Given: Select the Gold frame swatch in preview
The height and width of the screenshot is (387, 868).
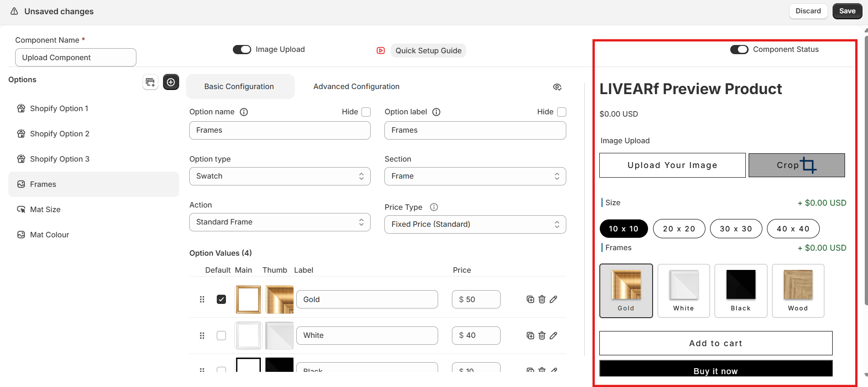Looking at the screenshot, I should pos(626,291).
